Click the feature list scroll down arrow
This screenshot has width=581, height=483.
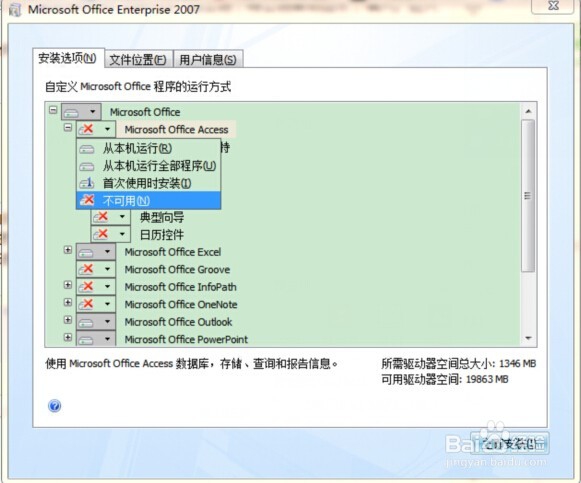(528, 338)
